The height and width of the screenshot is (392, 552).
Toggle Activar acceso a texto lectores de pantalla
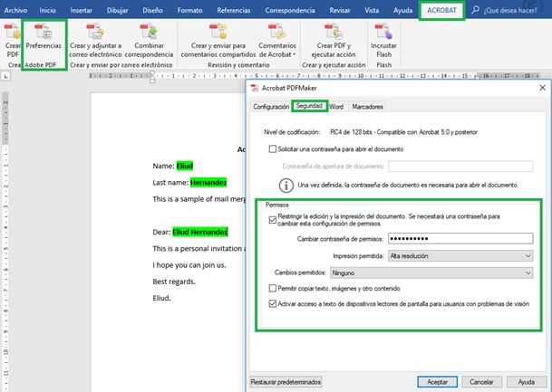(x=273, y=304)
